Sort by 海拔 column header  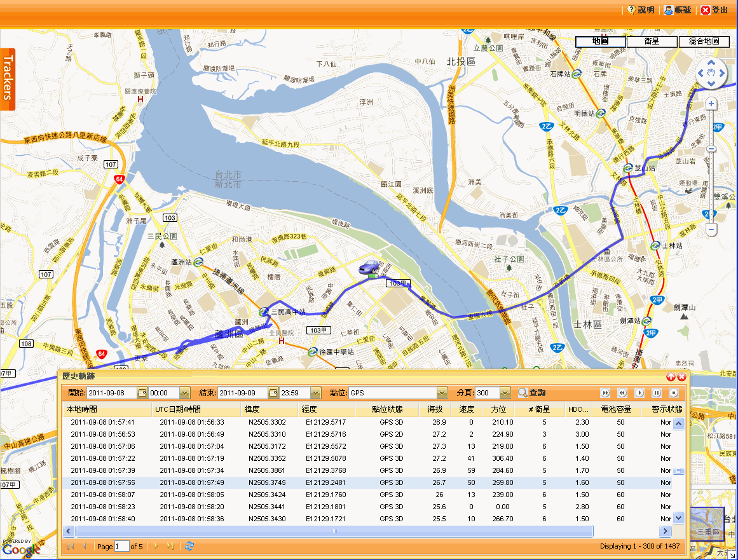435,409
